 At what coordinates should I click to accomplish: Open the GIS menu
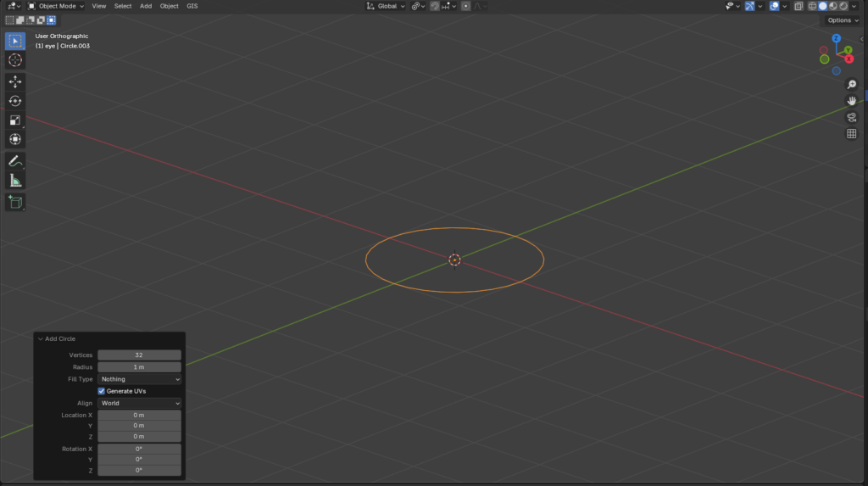(192, 6)
